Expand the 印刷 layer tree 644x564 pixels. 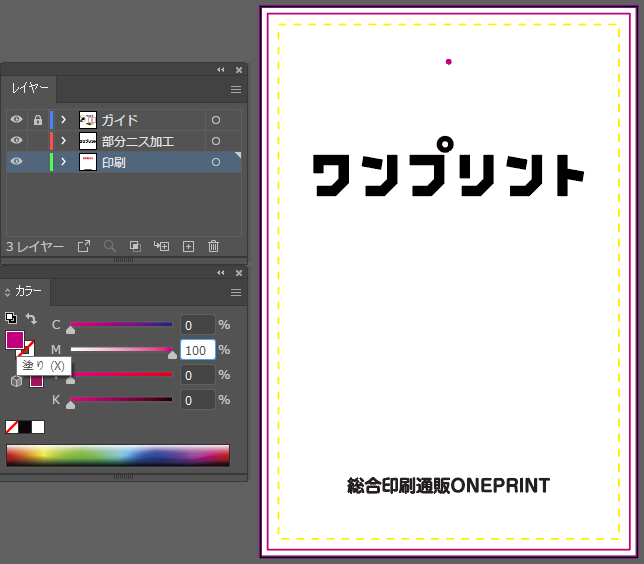point(63,162)
